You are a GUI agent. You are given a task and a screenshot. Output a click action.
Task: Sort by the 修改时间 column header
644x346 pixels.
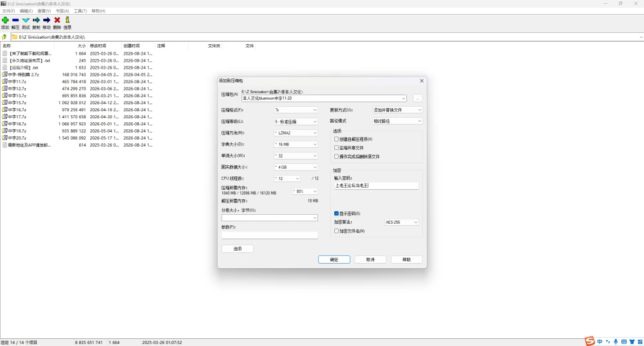click(98, 46)
